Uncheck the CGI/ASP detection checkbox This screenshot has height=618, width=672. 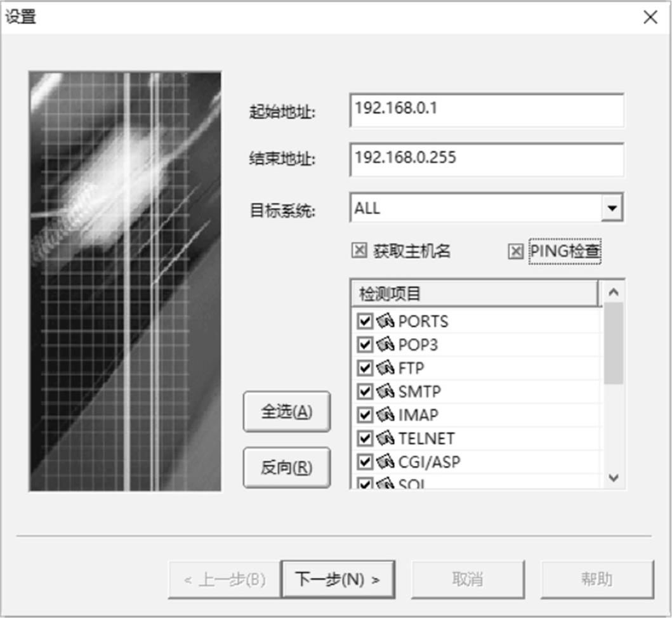point(365,461)
